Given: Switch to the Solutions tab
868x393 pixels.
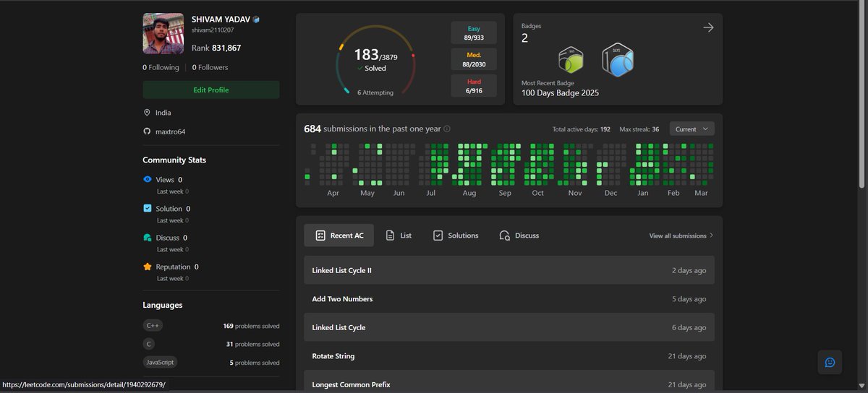Looking at the screenshot, I should (x=456, y=236).
